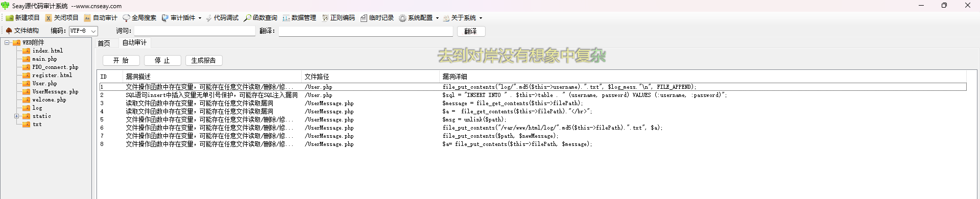Viewport: 980px width, 199px height.
Task: Select row 7 file_put_contents($path, $newMessage)
Action: click(x=533, y=136)
